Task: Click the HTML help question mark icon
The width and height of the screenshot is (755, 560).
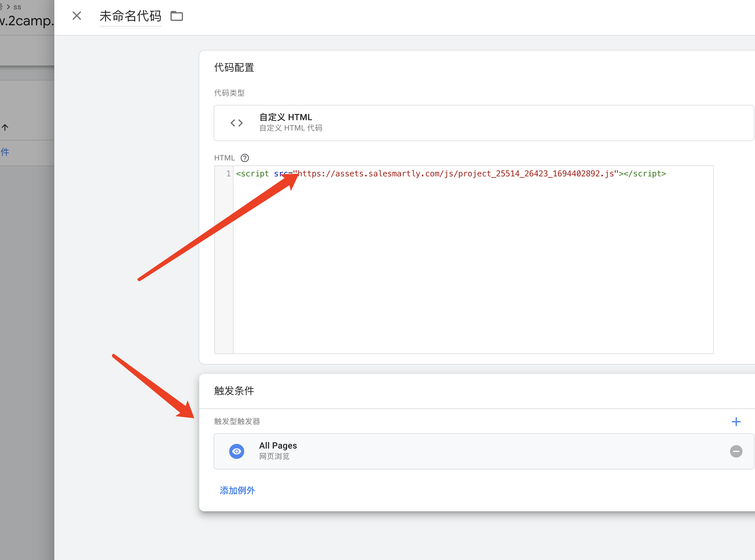Action: 244,158
